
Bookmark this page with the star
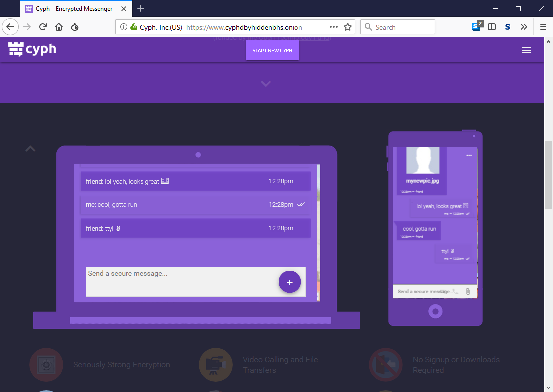[x=348, y=27]
